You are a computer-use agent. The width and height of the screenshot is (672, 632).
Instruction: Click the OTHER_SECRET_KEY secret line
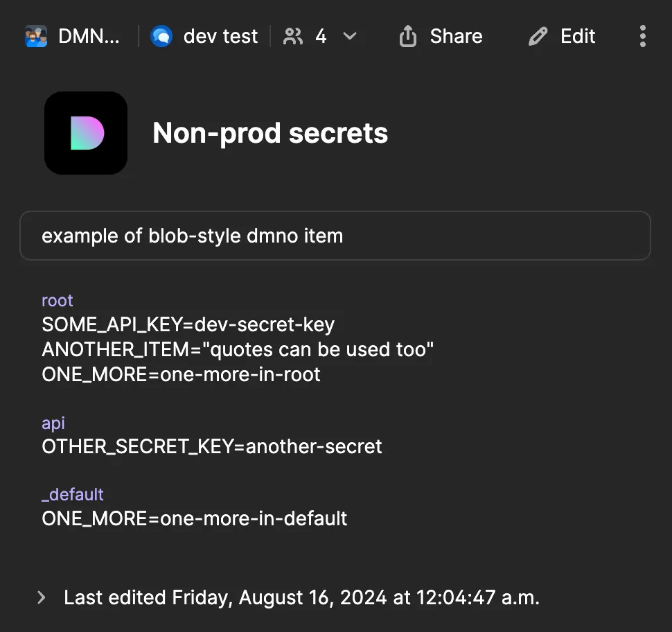coord(211,446)
